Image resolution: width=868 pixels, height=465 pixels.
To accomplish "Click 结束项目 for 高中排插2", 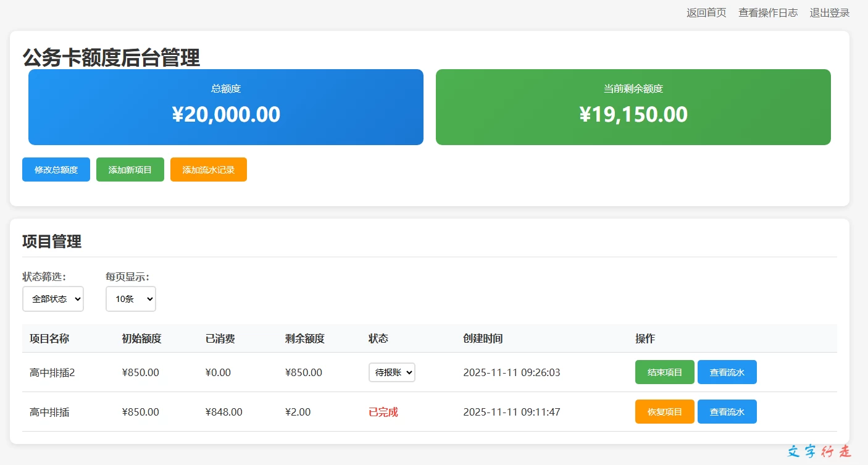I will point(664,372).
